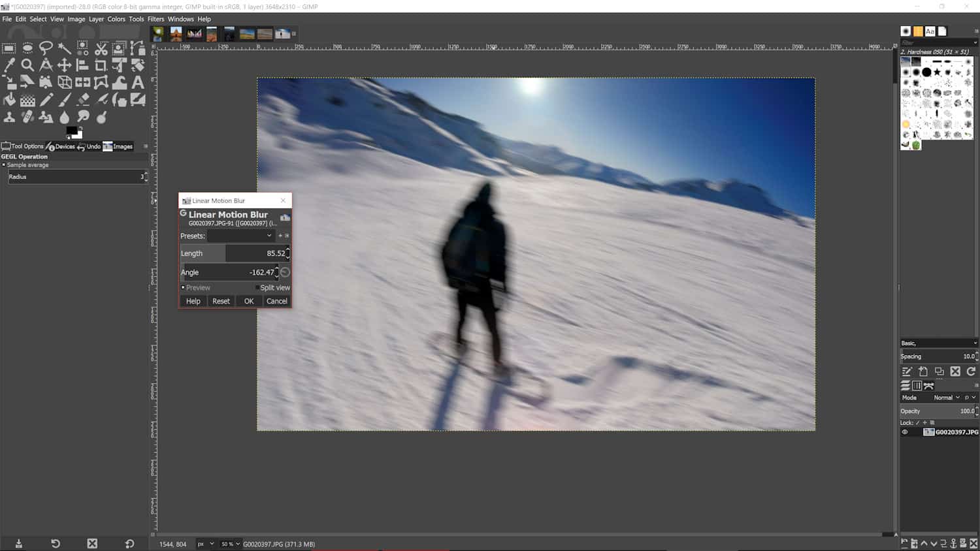Select the Alignment tool

point(82,65)
